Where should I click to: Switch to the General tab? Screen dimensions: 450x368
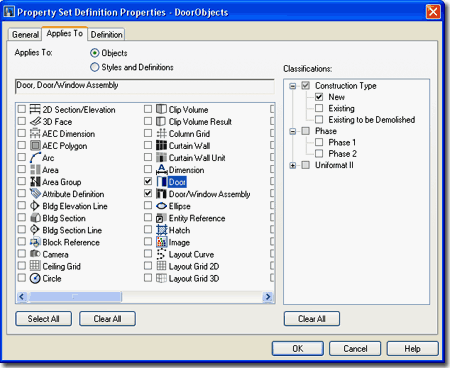point(25,34)
